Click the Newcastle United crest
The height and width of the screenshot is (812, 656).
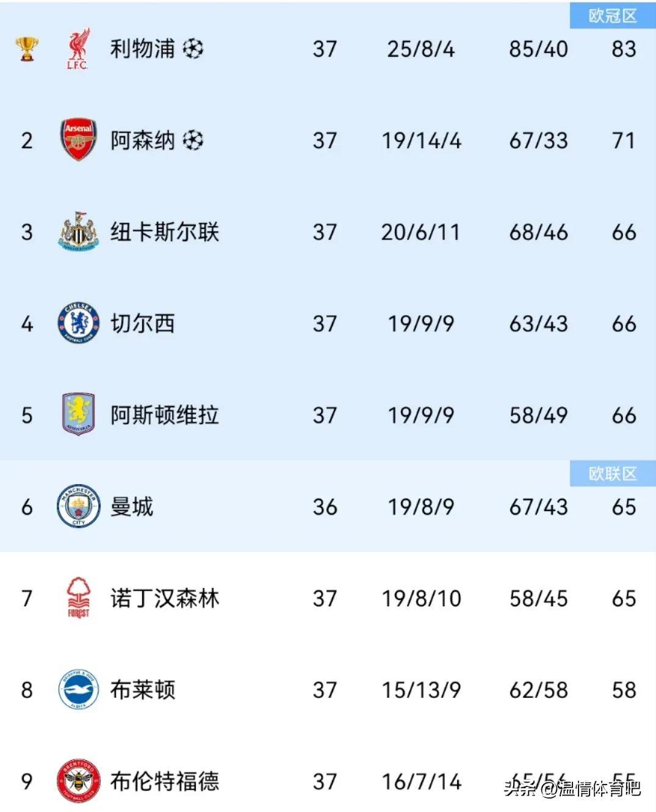click(78, 231)
